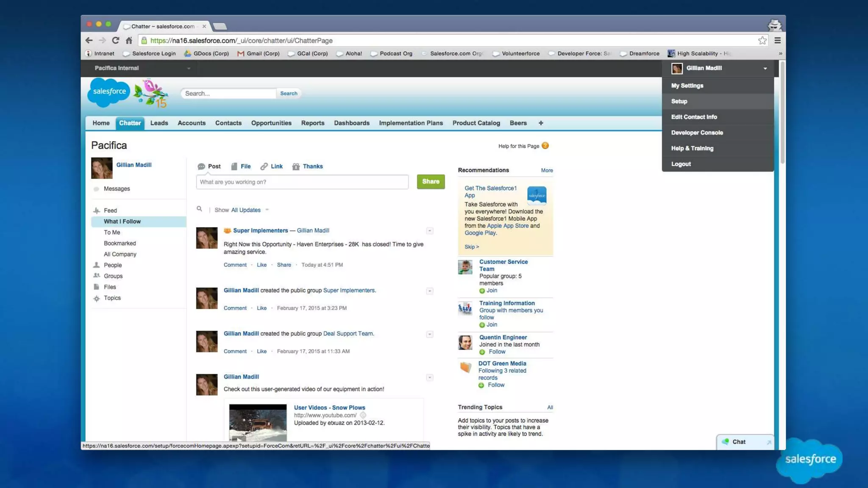Open Super Implementers post action arrow
The height and width of the screenshot is (488, 868).
(429, 231)
